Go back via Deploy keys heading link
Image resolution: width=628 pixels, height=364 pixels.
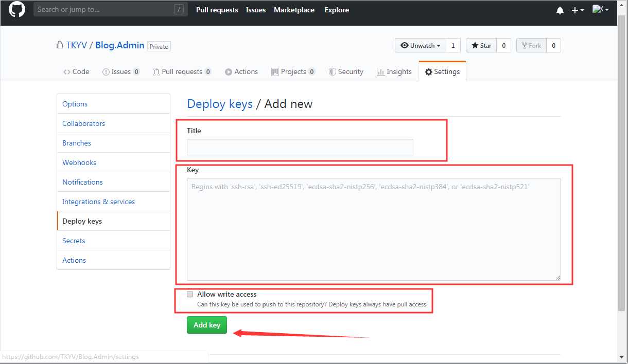point(220,104)
